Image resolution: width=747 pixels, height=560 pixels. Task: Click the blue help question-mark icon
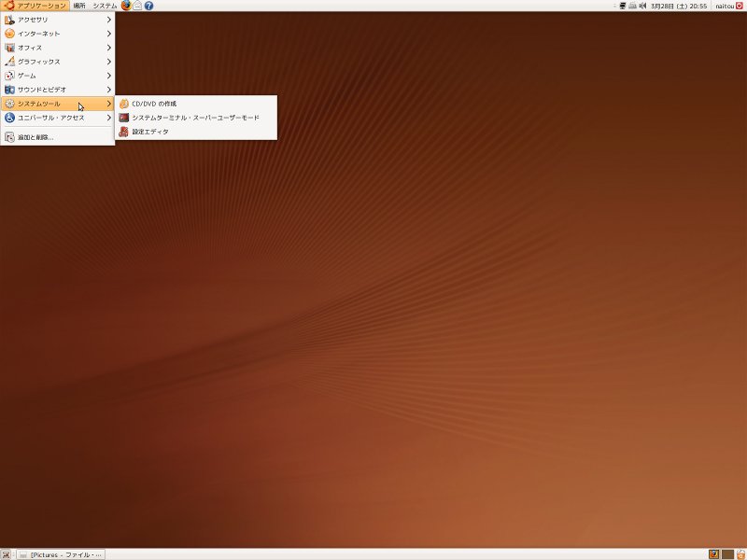(x=148, y=6)
